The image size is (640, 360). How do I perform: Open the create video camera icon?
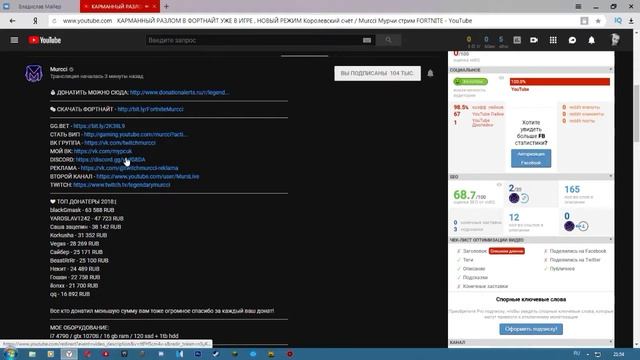[x=534, y=40]
